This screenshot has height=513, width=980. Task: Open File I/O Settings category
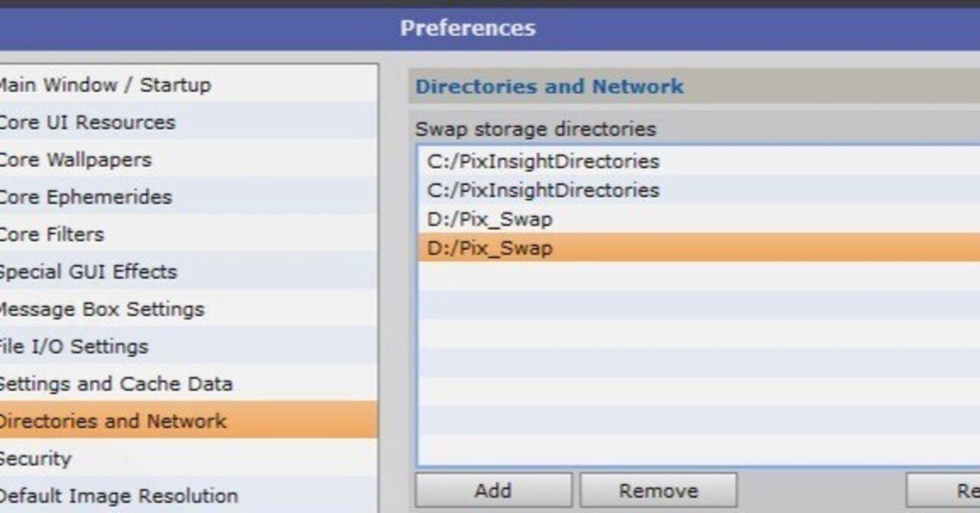pyautogui.click(x=73, y=347)
